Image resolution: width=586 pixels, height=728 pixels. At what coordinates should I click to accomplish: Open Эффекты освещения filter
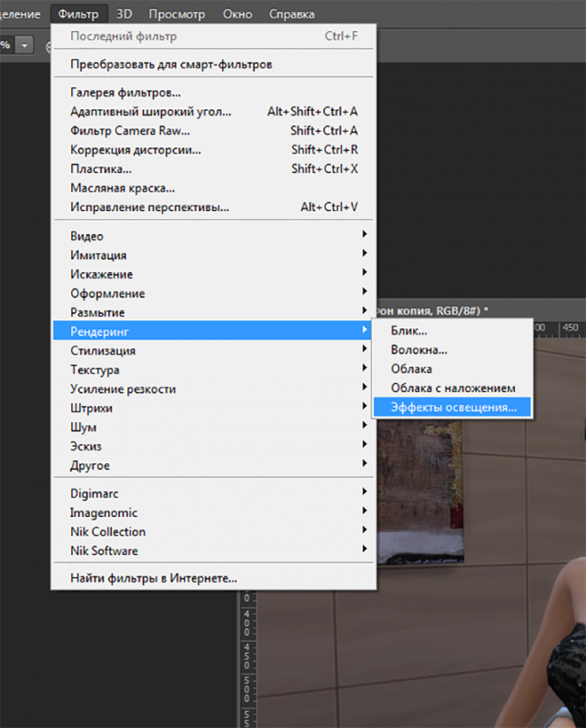453,407
